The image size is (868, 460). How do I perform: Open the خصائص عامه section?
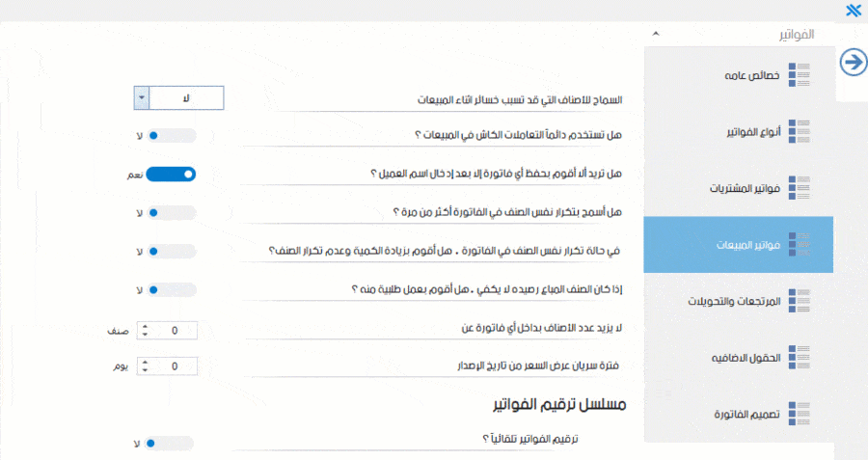click(739, 75)
